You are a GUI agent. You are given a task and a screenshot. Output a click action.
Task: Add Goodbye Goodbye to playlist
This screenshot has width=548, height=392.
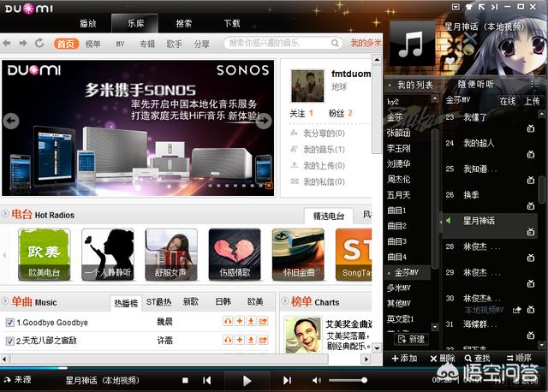pos(240,321)
